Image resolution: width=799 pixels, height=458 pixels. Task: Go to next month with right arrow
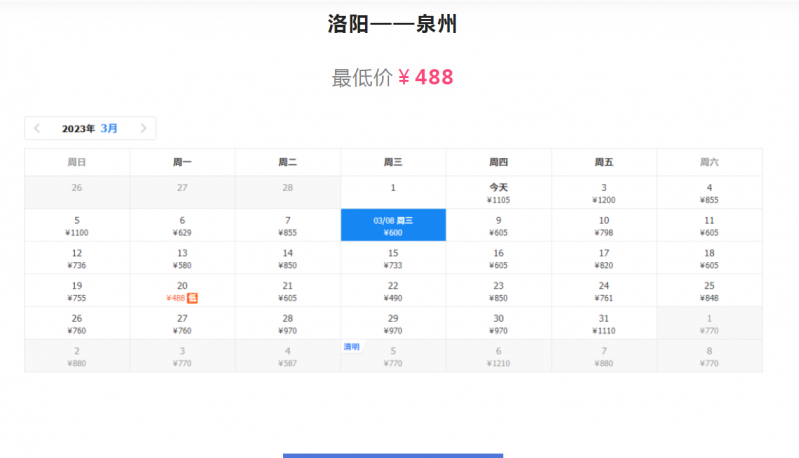point(143,128)
